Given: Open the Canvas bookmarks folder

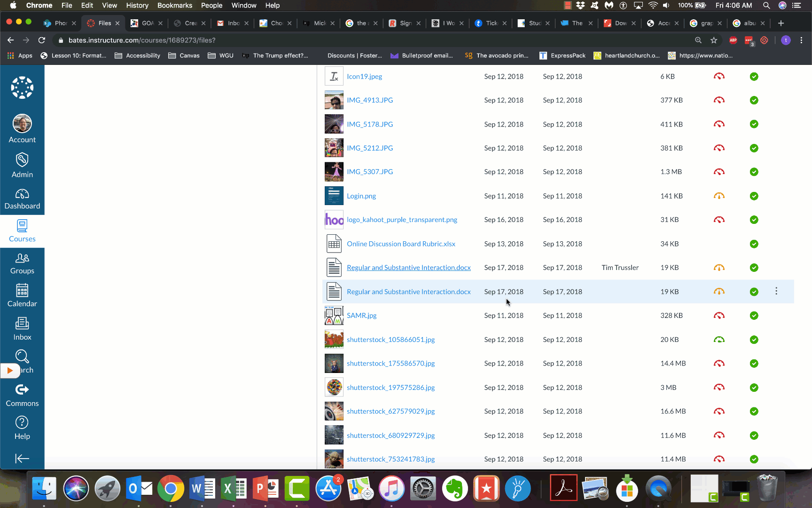Looking at the screenshot, I should point(184,56).
